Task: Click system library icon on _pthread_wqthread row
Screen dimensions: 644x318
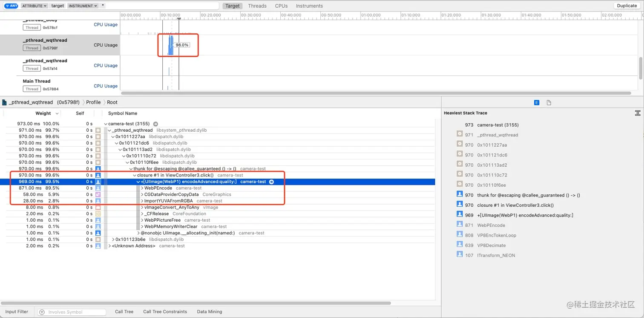Action: [98, 130]
